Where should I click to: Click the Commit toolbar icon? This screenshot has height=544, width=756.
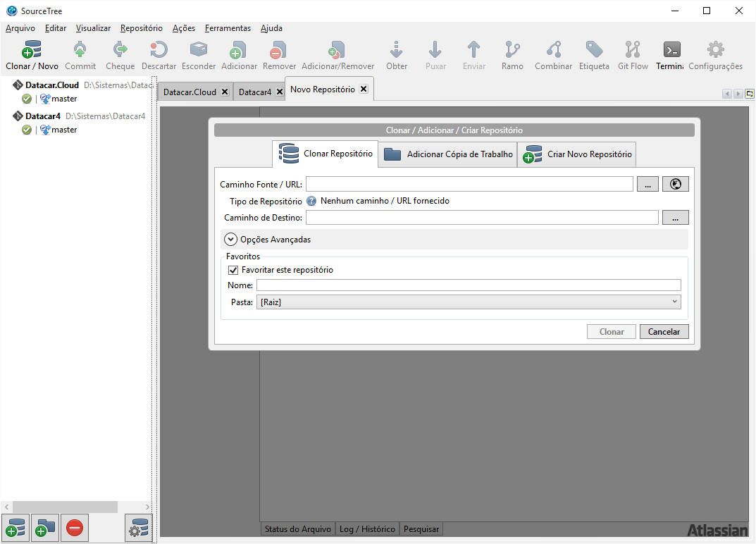click(x=80, y=49)
